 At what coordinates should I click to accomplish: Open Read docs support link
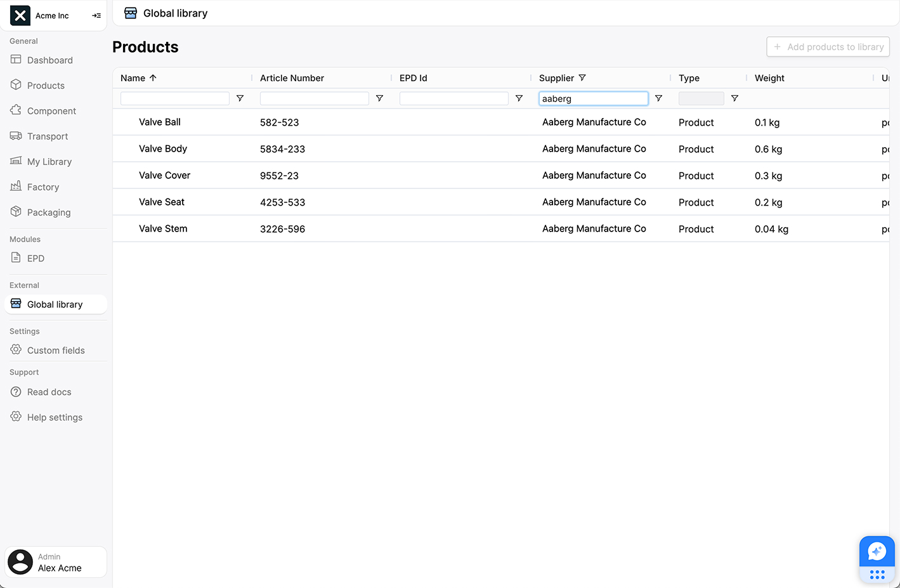tap(48, 391)
